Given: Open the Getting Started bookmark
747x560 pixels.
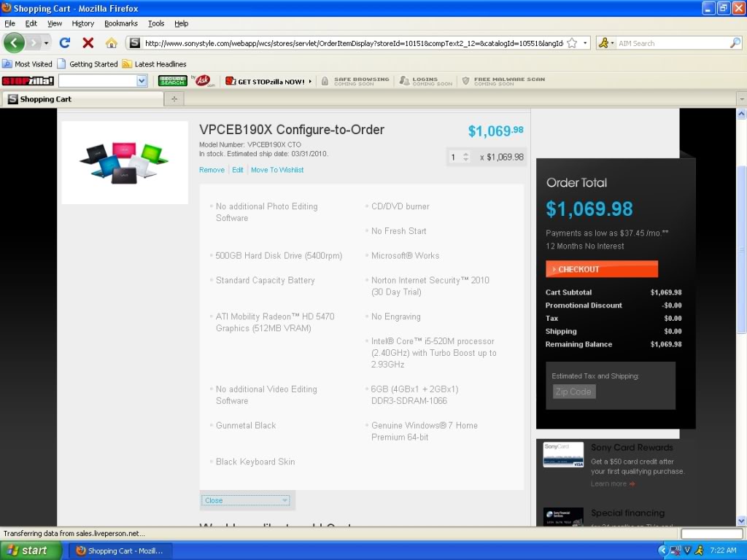Looking at the screenshot, I should click(88, 64).
